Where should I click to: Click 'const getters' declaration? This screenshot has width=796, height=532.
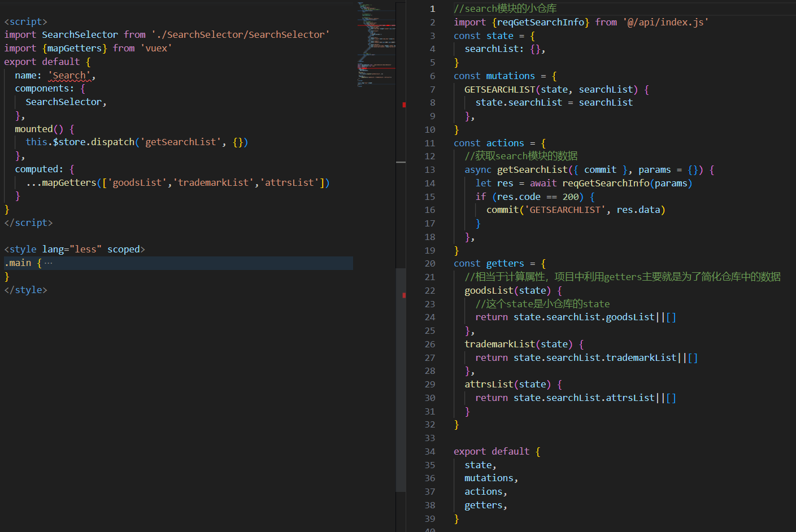tap(489, 263)
